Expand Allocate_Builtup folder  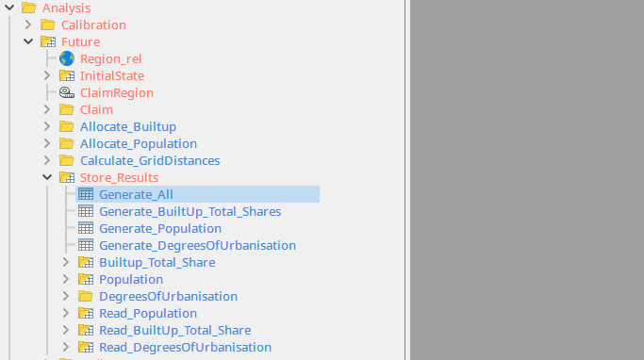click(47, 126)
